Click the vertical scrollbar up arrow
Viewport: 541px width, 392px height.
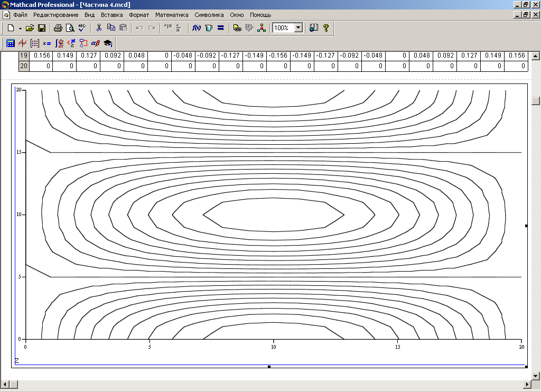point(536,55)
